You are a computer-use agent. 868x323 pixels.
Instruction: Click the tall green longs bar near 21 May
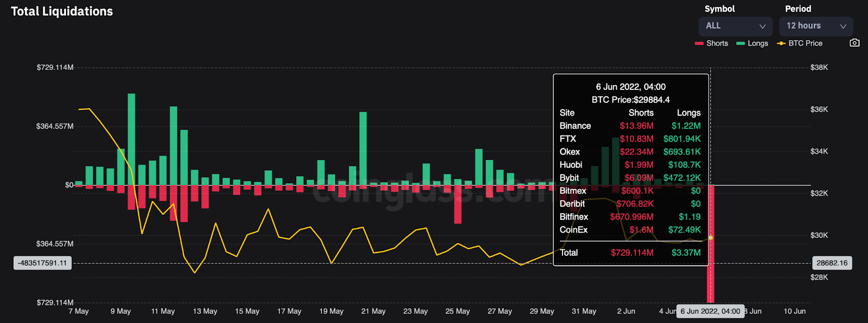tap(363, 148)
